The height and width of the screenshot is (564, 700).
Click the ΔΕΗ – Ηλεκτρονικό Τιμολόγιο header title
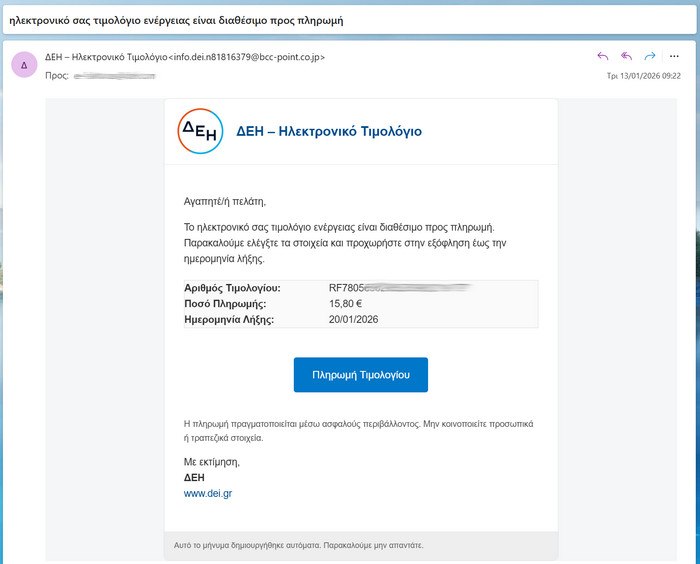(x=329, y=131)
